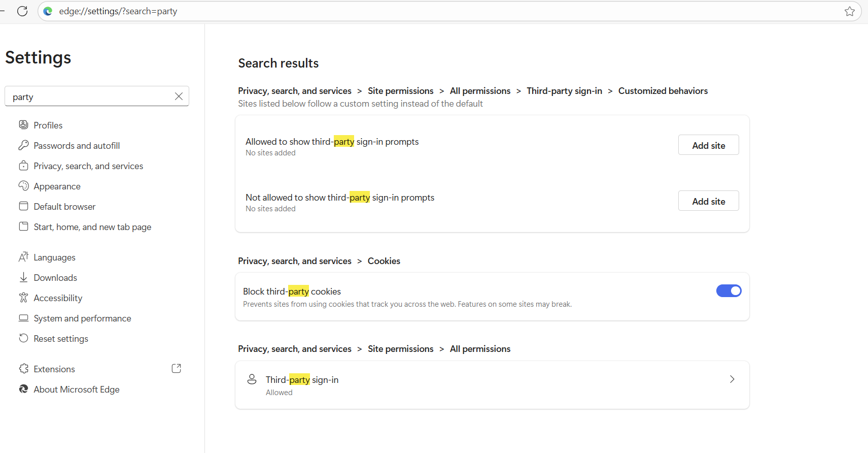Click the Downloads arrow icon
The width and height of the screenshot is (868, 453).
pos(23,278)
